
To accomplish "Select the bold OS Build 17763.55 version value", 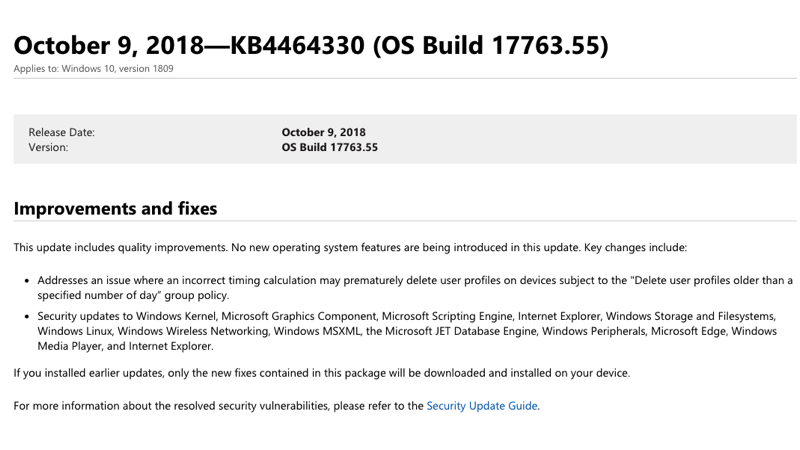I will point(329,147).
